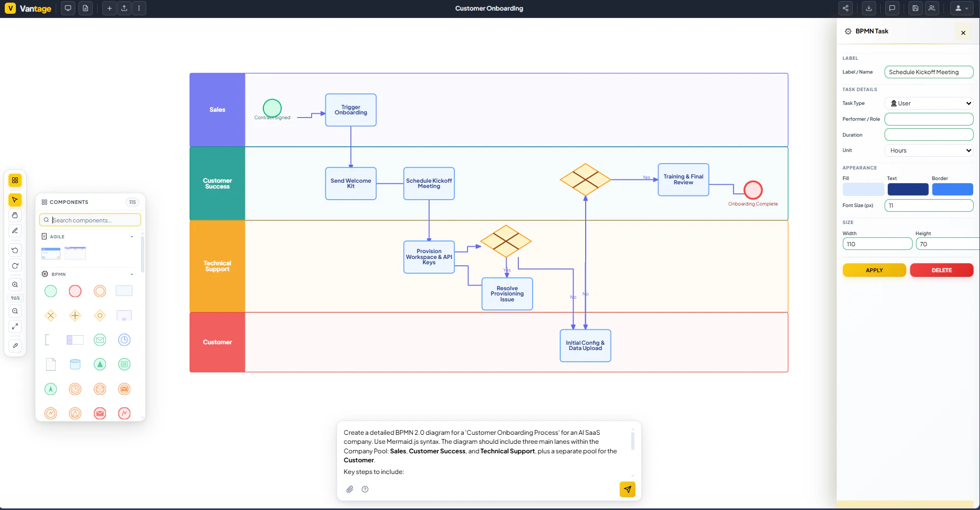Screen dimensions: 980x510
Task: Open the presentation monitor view
Action: tap(68, 8)
